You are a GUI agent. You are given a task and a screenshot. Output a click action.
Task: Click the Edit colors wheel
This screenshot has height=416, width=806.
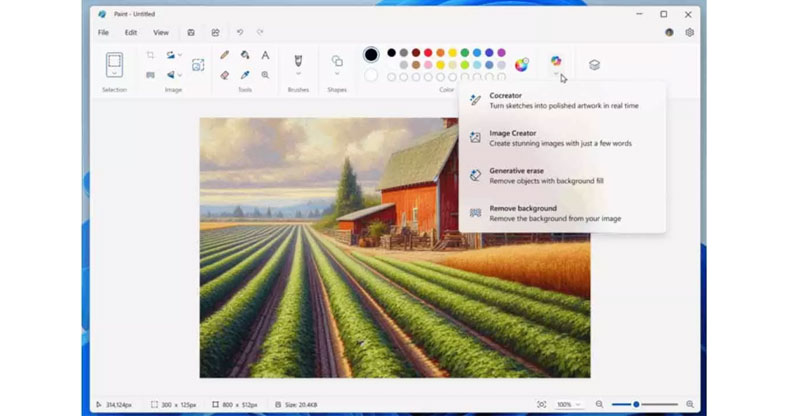click(521, 65)
